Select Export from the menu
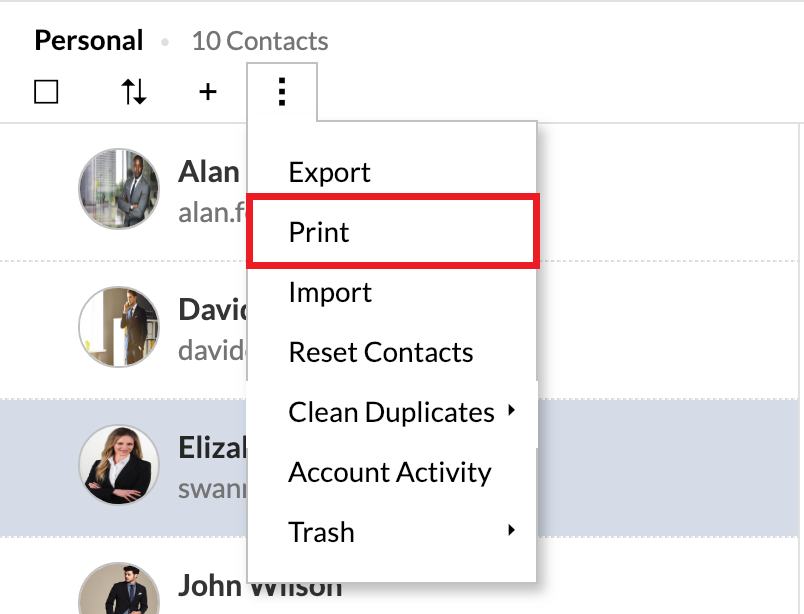 point(329,172)
